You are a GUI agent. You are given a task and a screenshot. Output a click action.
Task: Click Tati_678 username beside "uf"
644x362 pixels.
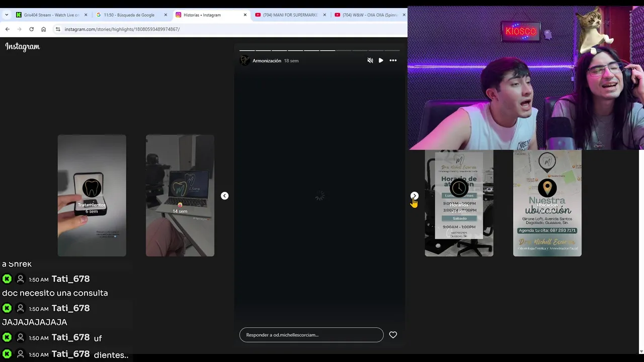[x=70, y=338]
